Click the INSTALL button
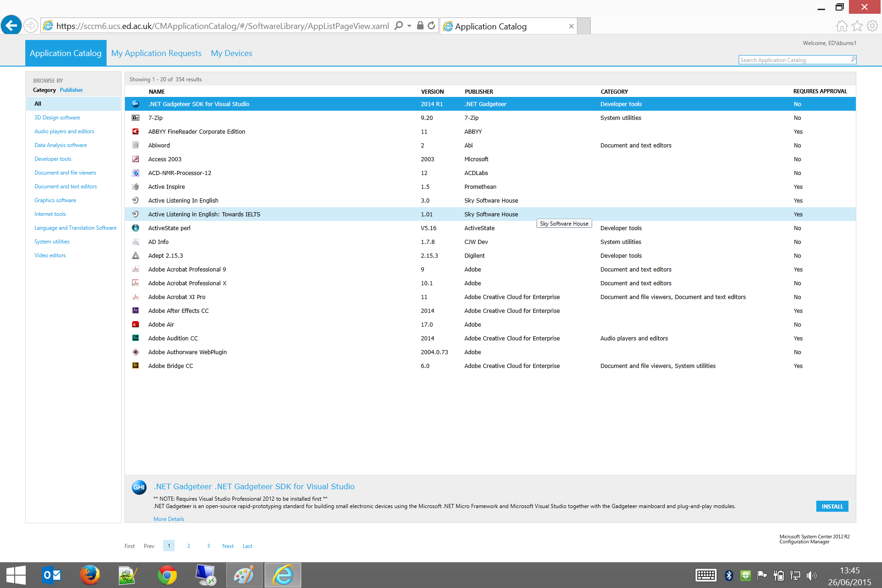This screenshot has width=882, height=588. point(832,506)
